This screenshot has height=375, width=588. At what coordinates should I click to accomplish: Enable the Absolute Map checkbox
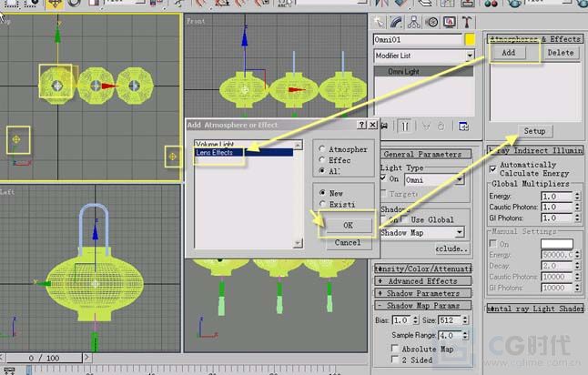click(394, 349)
